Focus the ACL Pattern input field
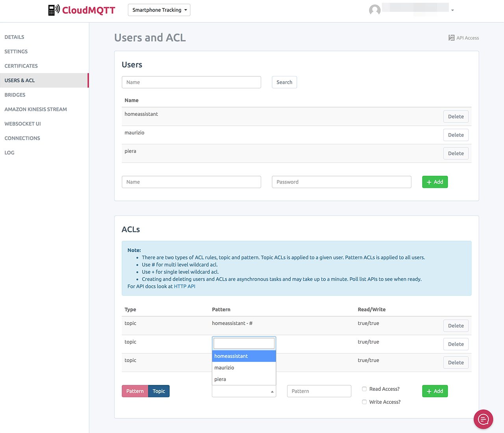 319,391
